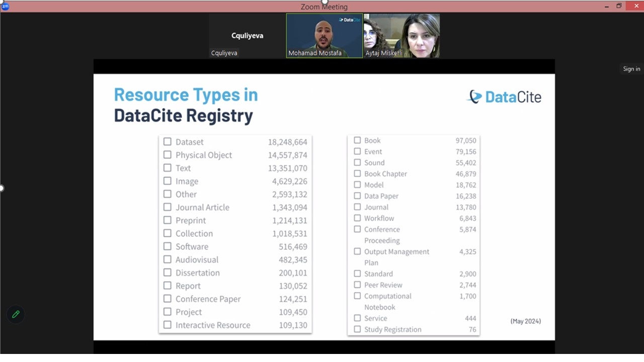Click the "(May 2024)" date note

pyautogui.click(x=526, y=321)
